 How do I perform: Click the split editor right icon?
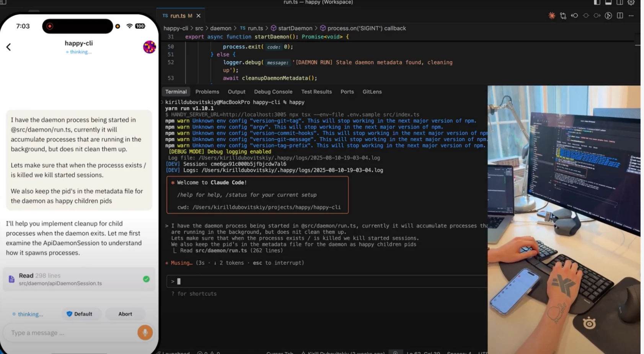click(x=620, y=16)
